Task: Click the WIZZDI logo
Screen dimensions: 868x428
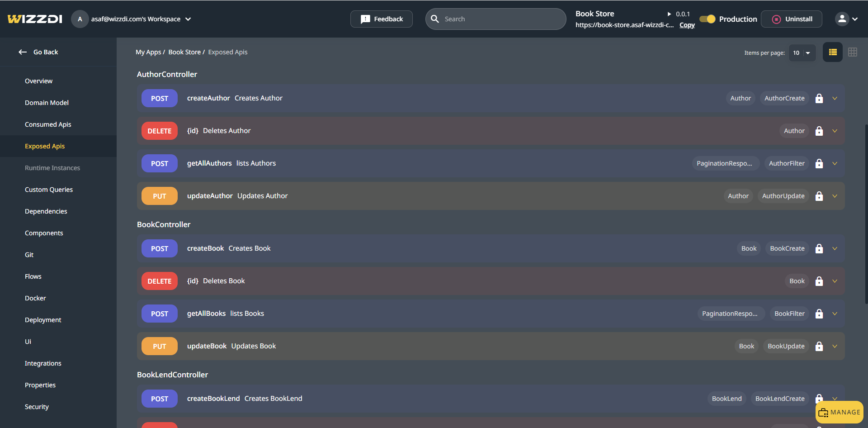Action: [x=35, y=19]
